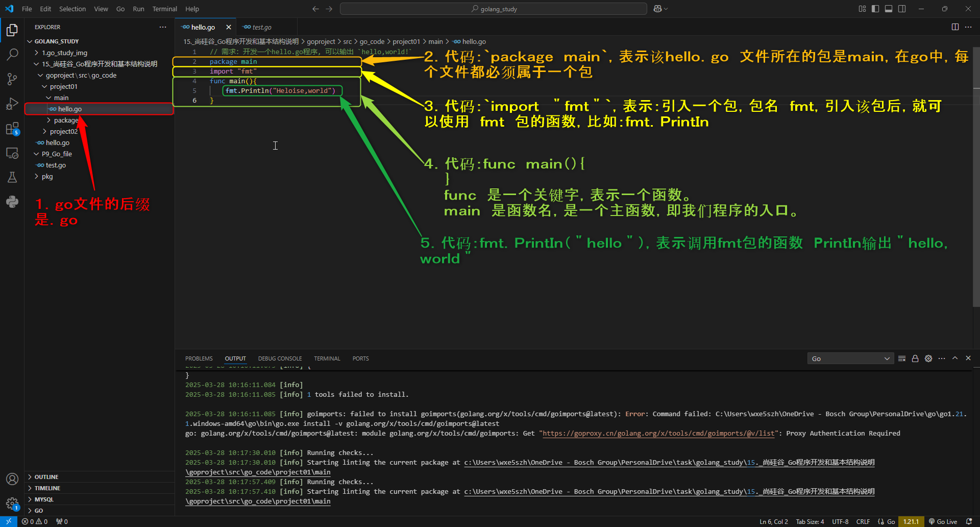980x527 pixels.
Task: Change CRLF end of line sequence
Action: [863, 521]
